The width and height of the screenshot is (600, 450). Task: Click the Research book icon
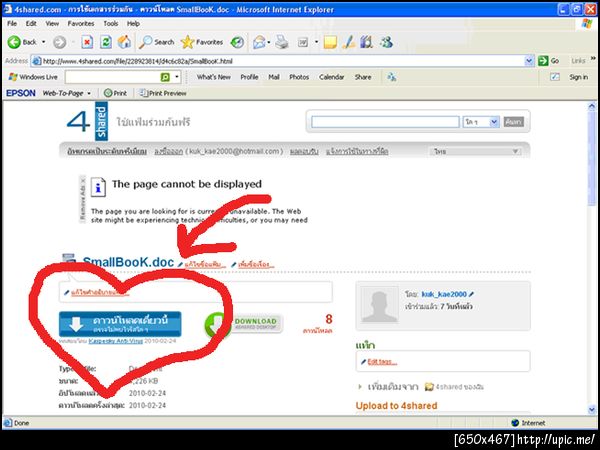[x=366, y=42]
